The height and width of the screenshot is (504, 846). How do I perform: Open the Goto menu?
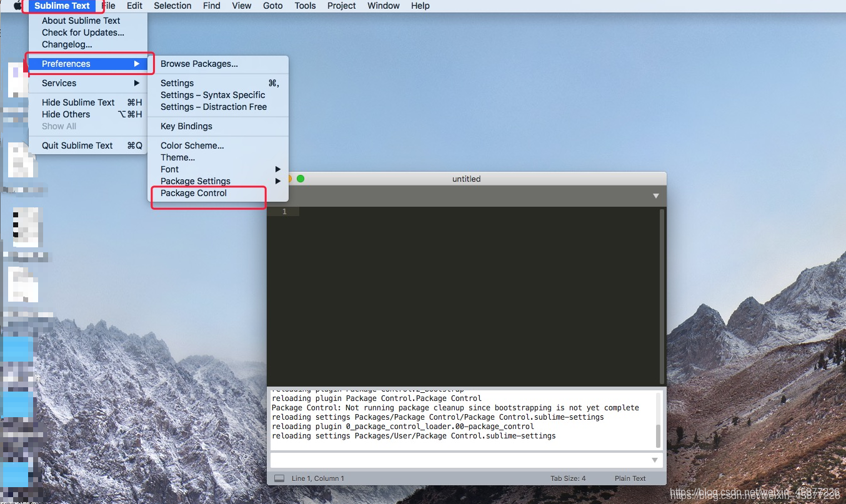272,6
